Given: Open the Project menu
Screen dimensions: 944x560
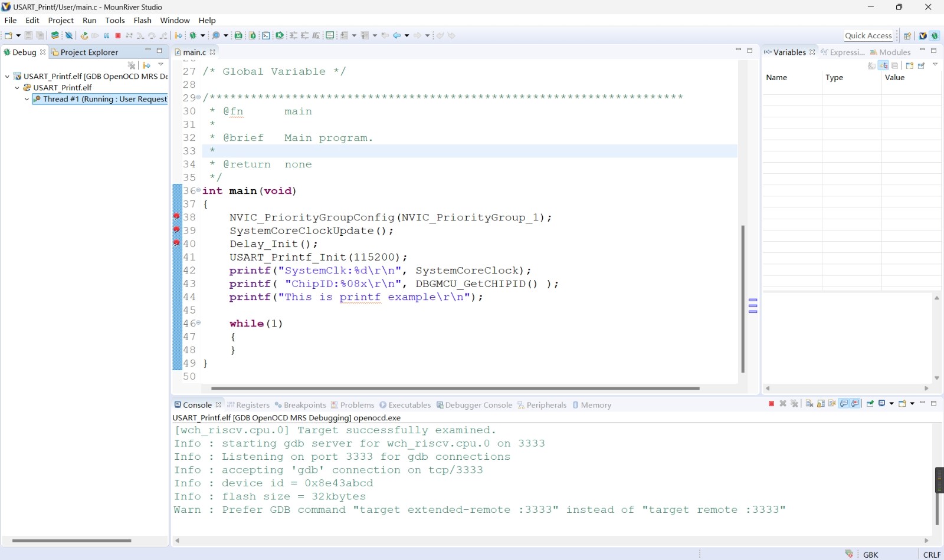Looking at the screenshot, I should (x=61, y=20).
